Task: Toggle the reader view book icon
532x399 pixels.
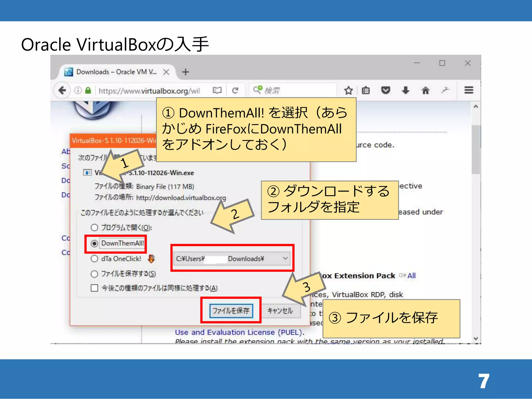Action: pos(217,90)
